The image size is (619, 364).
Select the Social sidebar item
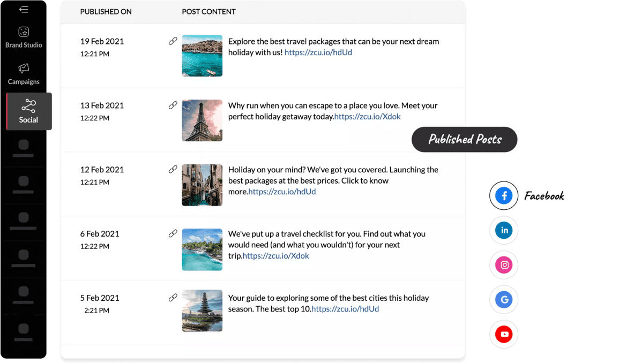point(29,111)
